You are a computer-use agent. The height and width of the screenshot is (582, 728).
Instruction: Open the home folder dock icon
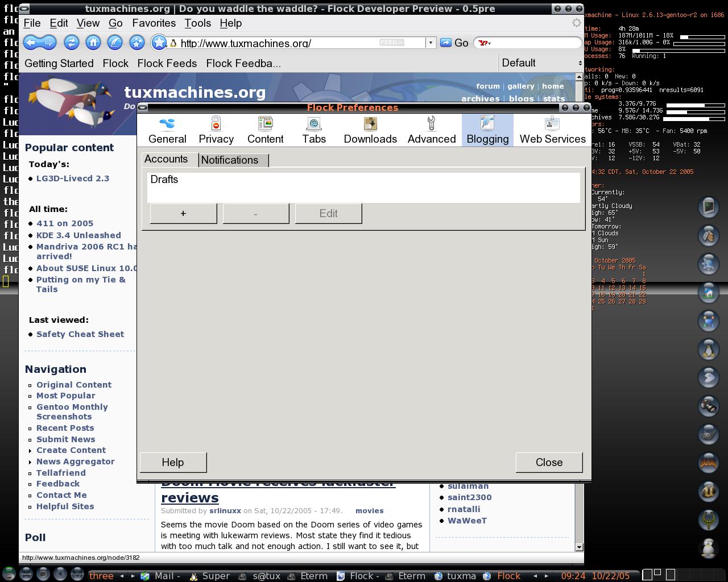point(708,292)
